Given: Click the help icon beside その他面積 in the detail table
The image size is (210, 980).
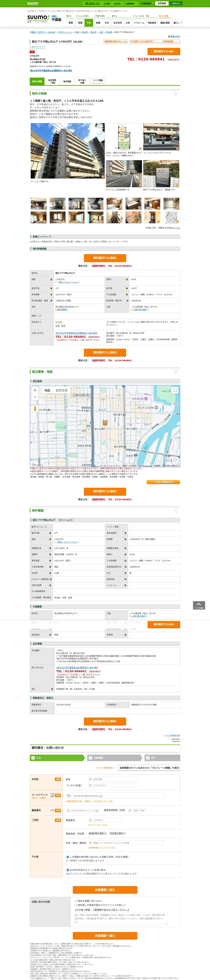Looking at the screenshot, I should point(127,294).
